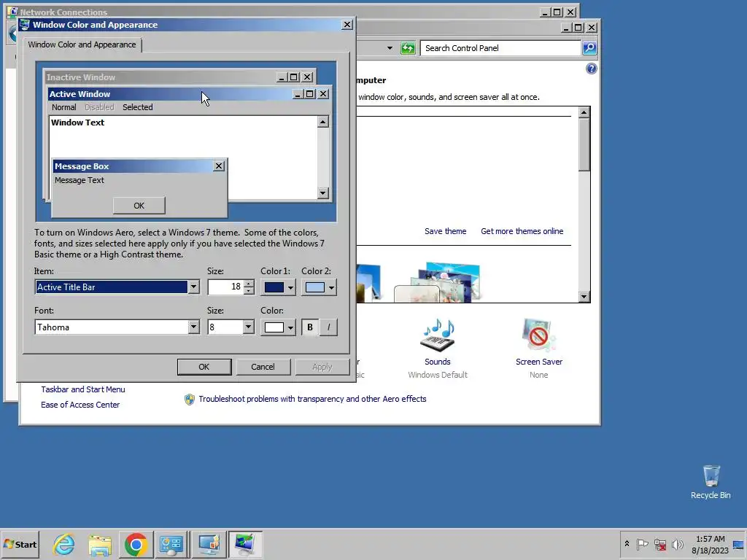Click the item Size field showing 18
This screenshot has width=747, height=560.
pos(225,287)
